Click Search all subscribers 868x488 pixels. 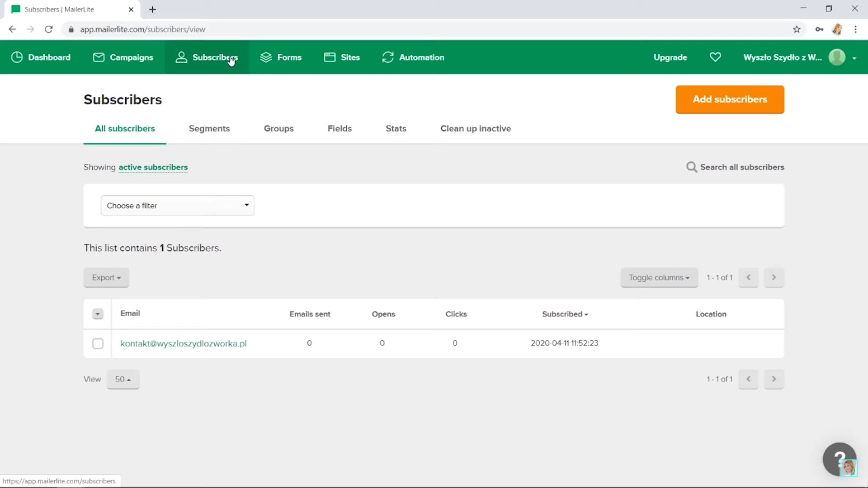coord(742,167)
